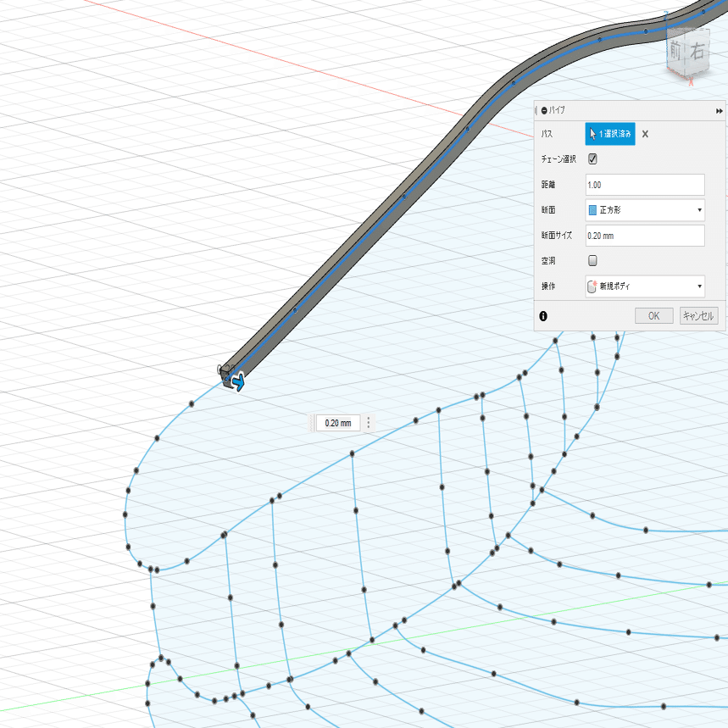Confirm the pipe with OK button
728x728 pixels.
[653, 316]
